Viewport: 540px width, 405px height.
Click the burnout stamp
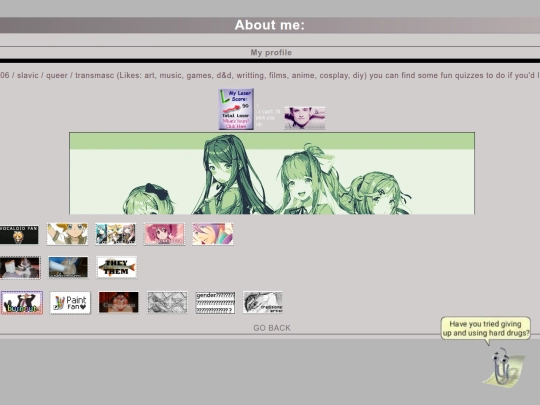pyautogui.click(x=22, y=302)
